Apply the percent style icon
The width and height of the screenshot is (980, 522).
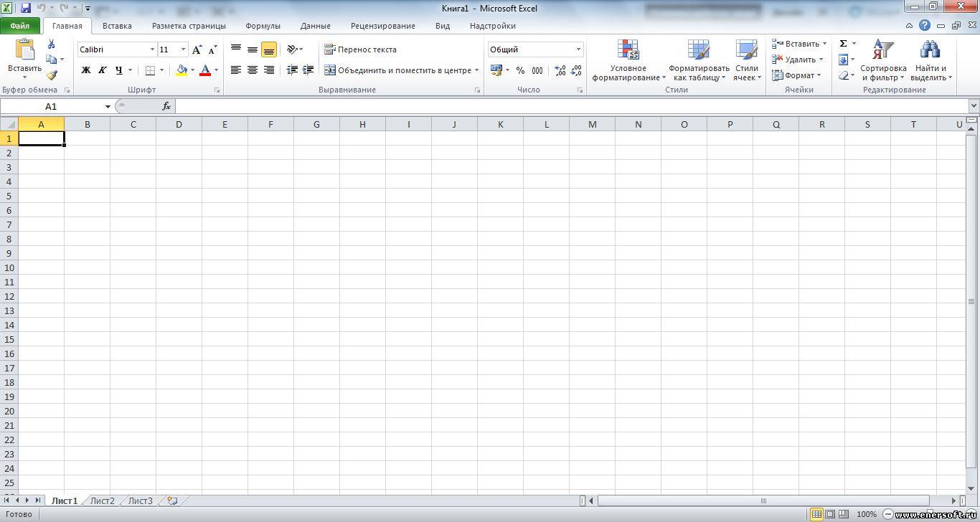[520, 70]
